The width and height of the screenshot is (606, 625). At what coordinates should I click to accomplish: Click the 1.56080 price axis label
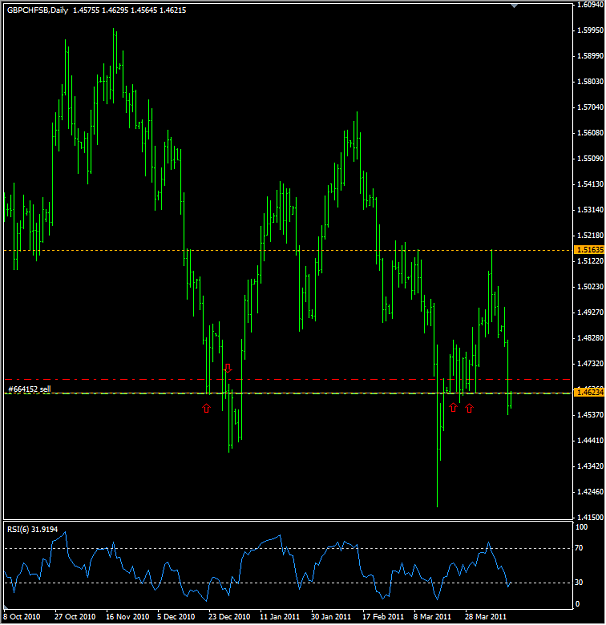(590, 133)
